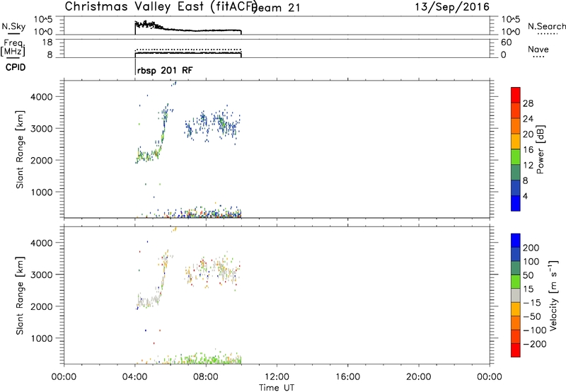This screenshot has width=566, height=392.
Task: Click the 'Freq. [MHz]' axis label
Action: (13, 48)
